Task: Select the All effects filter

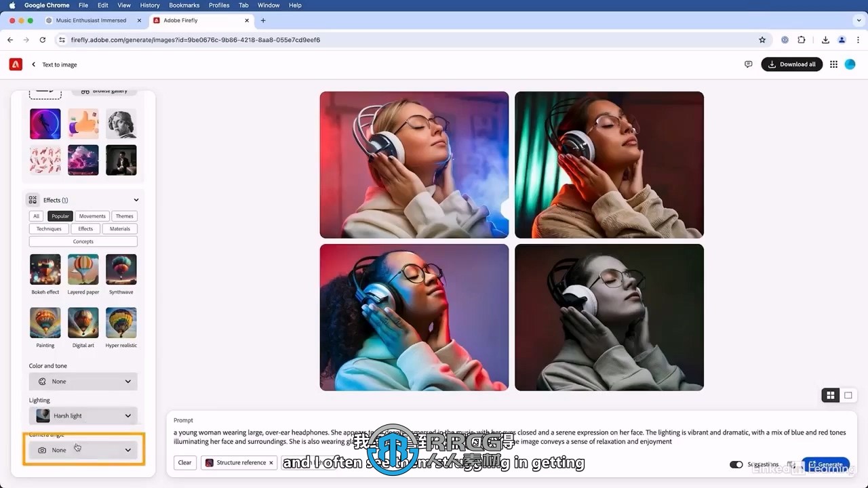Action: click(x=36, y=216)
